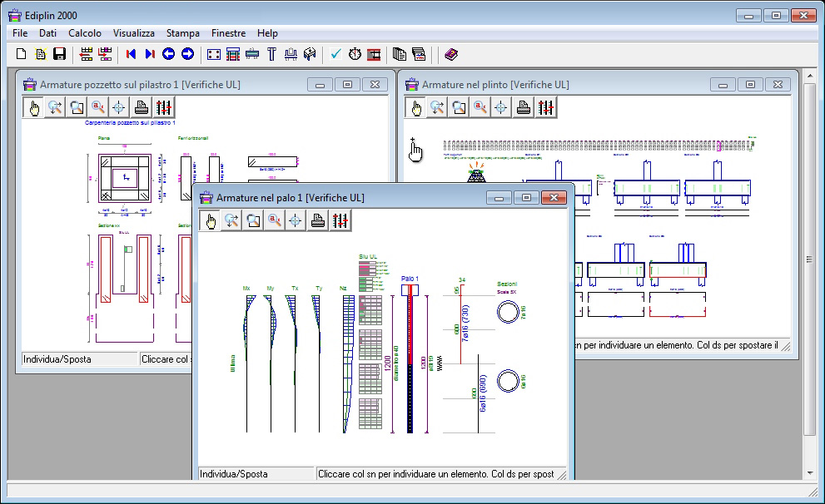
Task: Click the zoom pan icon in the plinto window
Action: (437, 108)
